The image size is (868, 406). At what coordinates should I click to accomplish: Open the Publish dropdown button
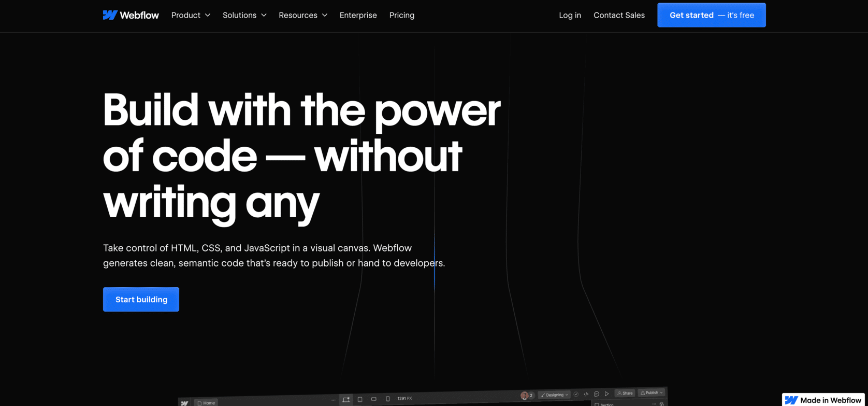tap(652, 393)
